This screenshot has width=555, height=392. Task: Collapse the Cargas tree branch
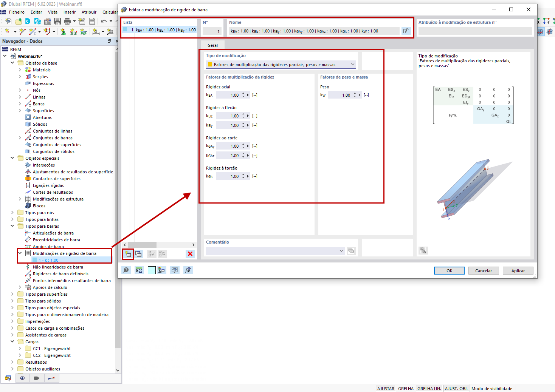[x=12, y=341]
